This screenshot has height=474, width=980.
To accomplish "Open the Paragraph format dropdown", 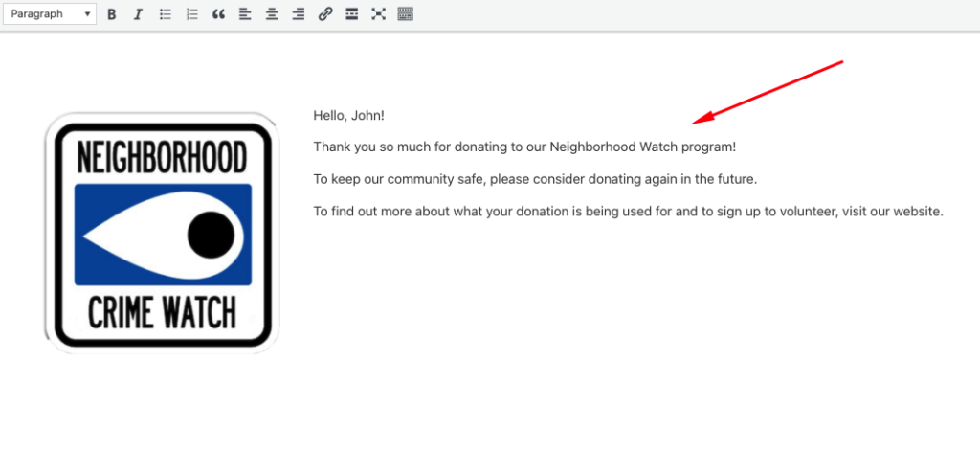I will coord(50,14).
